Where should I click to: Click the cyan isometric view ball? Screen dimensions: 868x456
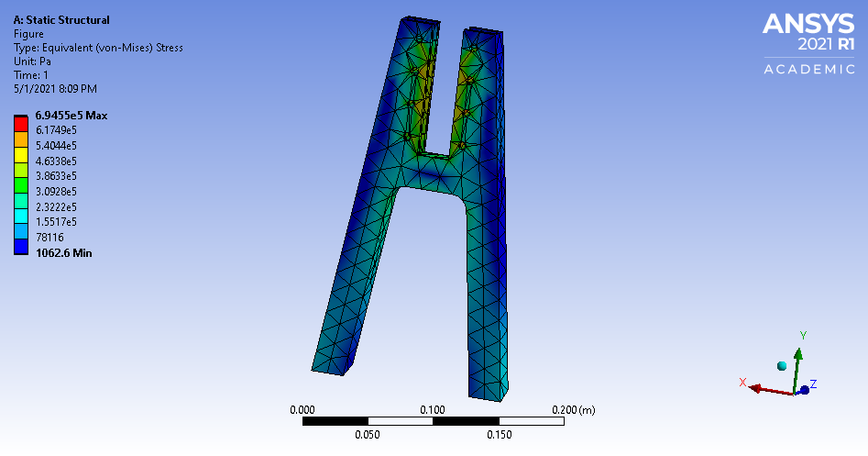coord(782,365)
